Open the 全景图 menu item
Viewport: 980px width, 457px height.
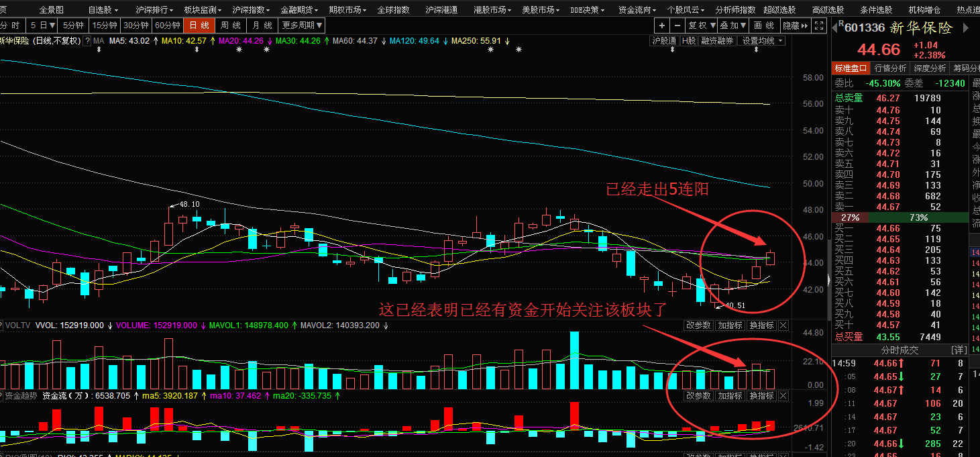[52, 10]
